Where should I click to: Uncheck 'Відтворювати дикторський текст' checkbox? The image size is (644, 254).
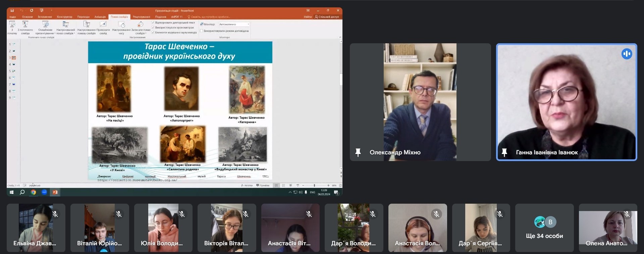click(x=153, y=23)
